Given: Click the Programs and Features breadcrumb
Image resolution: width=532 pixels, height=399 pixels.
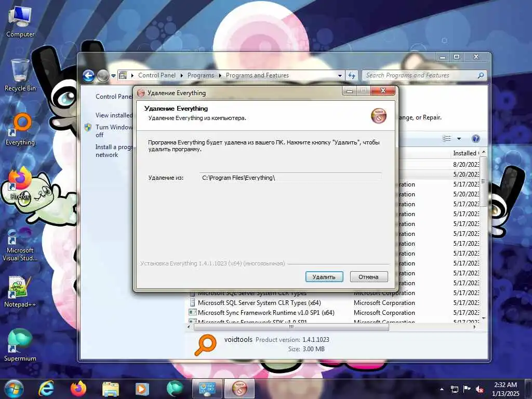Looking at the screenshot, I should pos(257,75).
